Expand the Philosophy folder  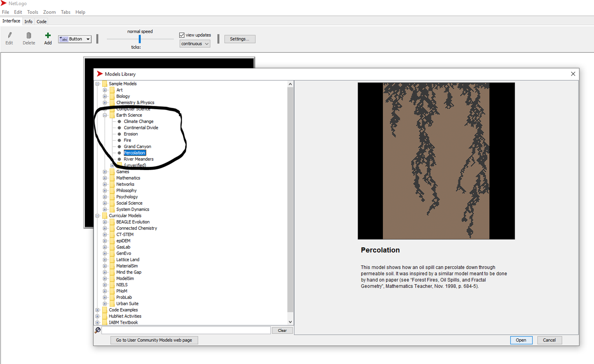105,191
